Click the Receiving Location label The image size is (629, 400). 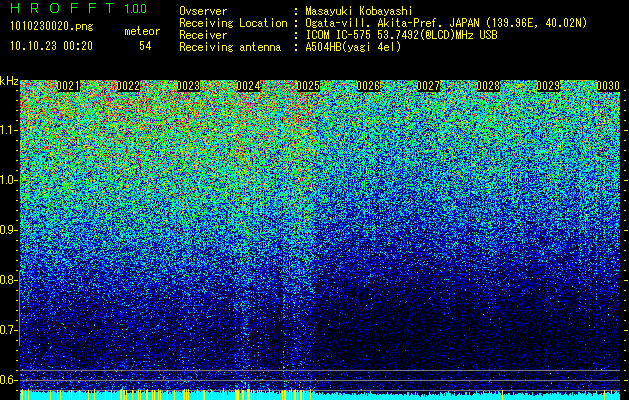click(x=233, y=23)
